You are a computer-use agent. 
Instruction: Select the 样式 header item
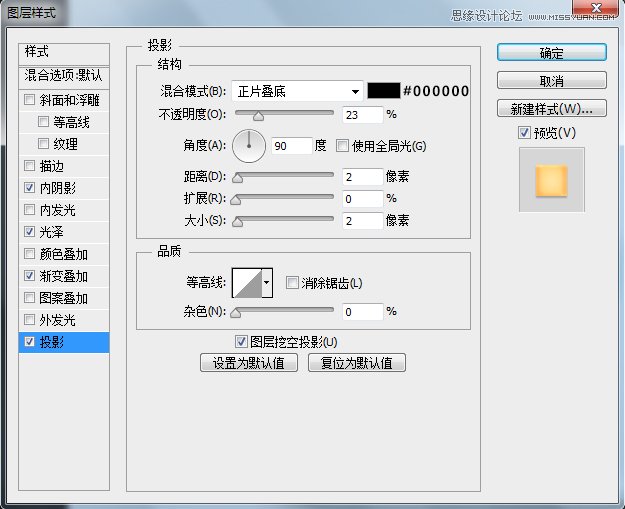(x=64, y=53)
